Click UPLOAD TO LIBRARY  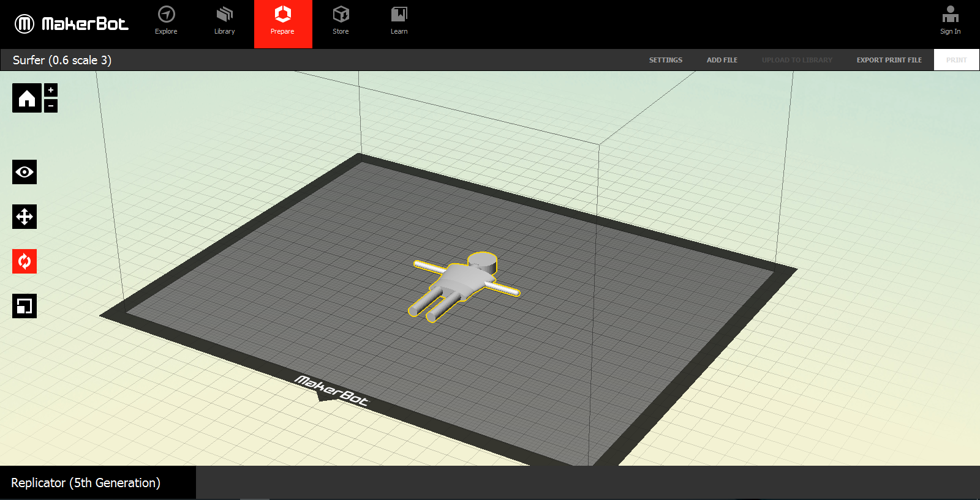click(x=797, y=60)
